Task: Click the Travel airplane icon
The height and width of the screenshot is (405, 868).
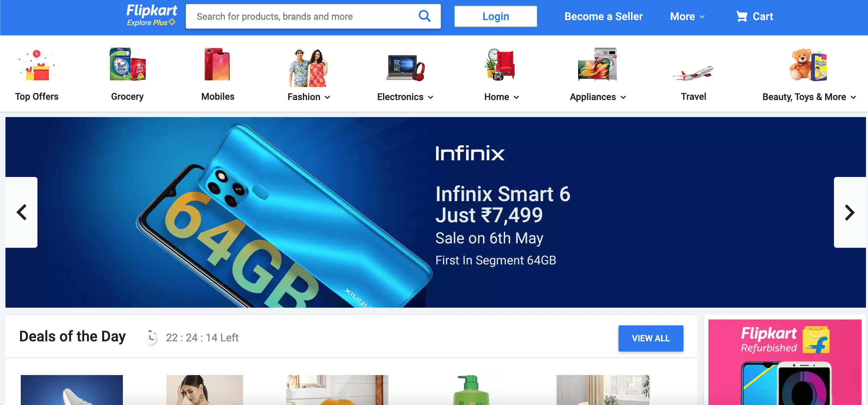Action: [693, 73]
